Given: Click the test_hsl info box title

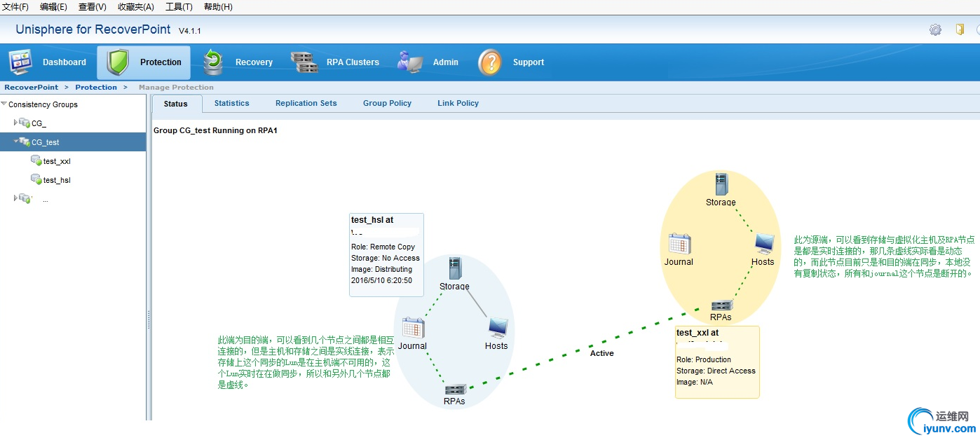Looking at the screenshot, I should click(x=372, y=220).
